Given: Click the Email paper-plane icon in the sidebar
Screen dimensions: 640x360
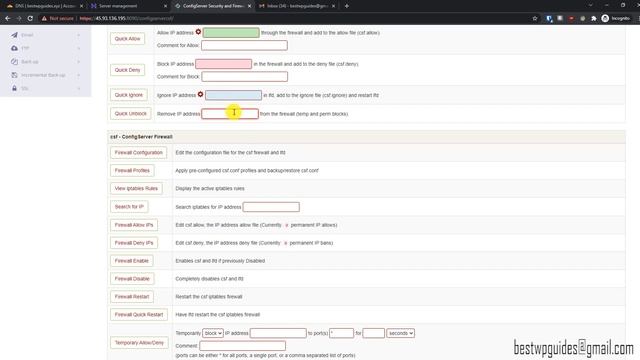Looking at the screenshot, I should pos(14,35).
